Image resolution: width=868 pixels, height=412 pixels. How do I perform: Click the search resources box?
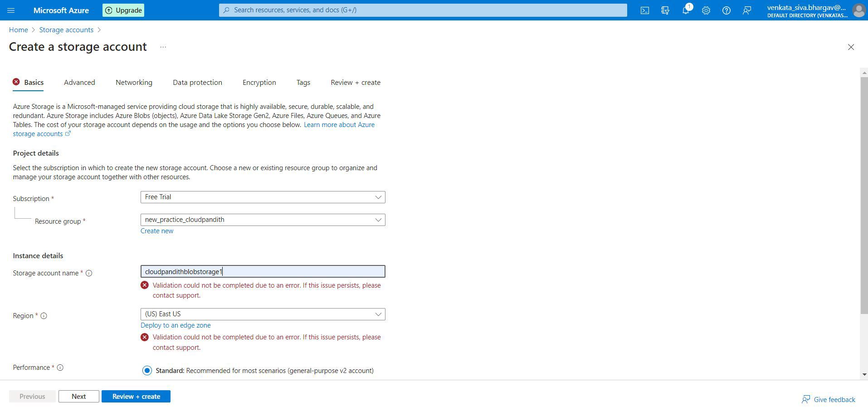(x=423, y=10)
